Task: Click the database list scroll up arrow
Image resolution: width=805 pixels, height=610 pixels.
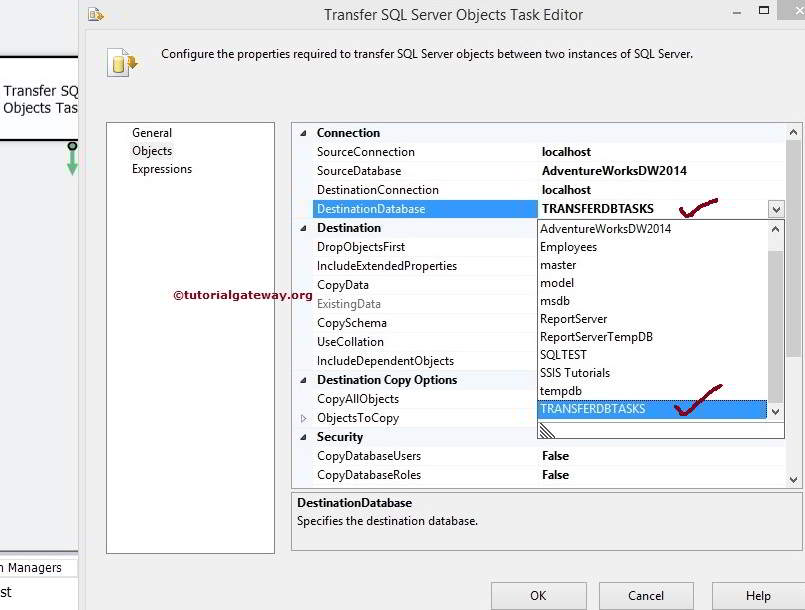Action: 775,229
